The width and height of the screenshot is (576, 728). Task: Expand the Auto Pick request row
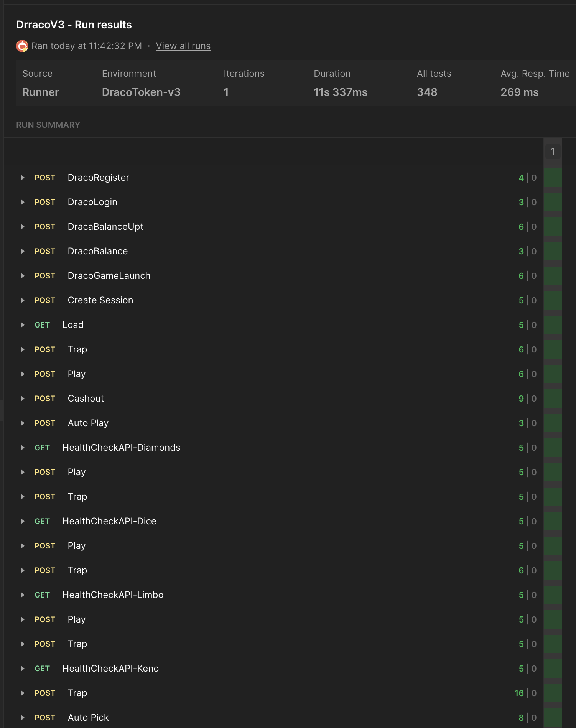click(x=23, y=718)
